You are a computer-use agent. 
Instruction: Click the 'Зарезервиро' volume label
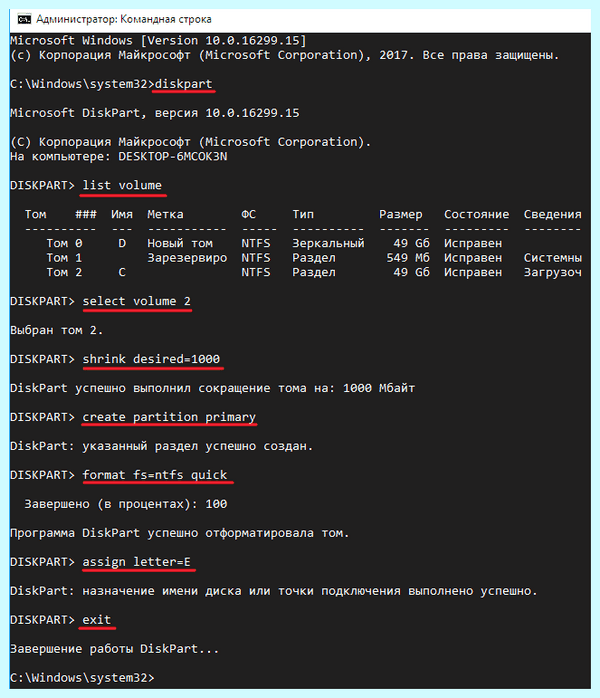coord(187,258)
